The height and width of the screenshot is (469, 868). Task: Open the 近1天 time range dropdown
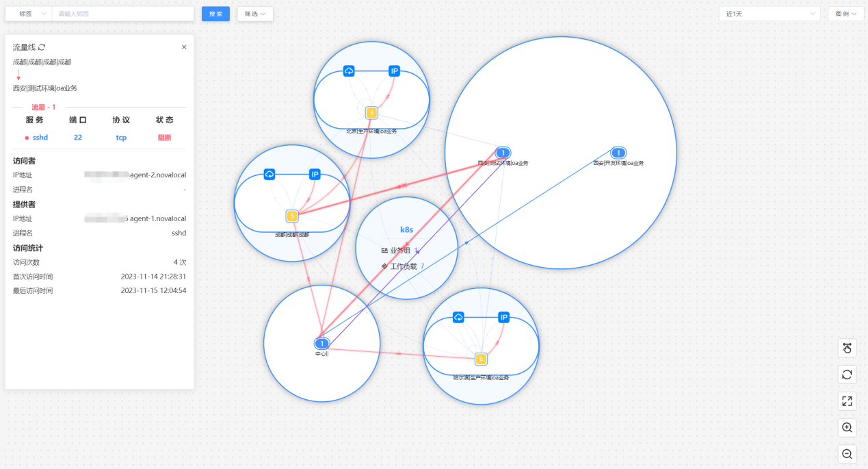(770, 14)
